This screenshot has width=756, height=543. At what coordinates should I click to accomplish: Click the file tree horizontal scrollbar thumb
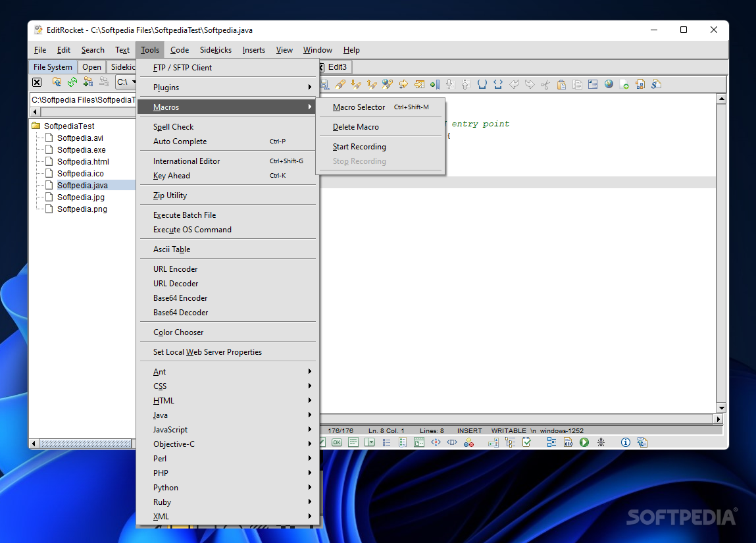86,443
